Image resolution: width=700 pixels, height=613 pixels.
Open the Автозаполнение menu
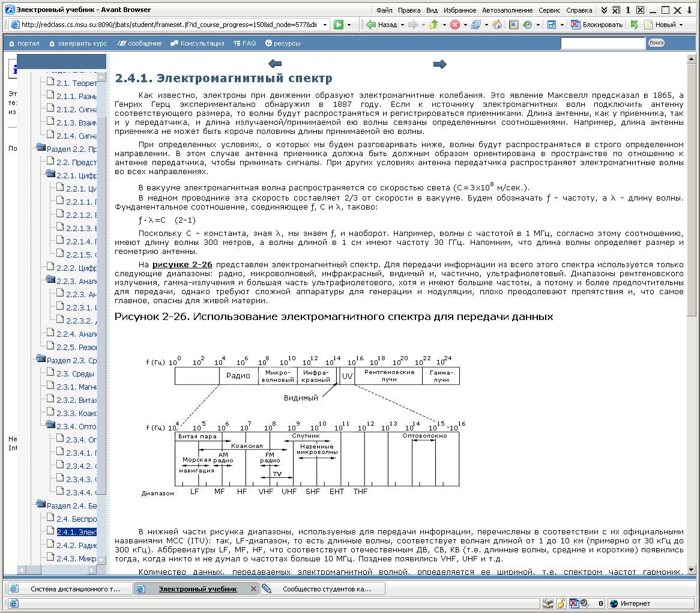click(x=507, y=10)
